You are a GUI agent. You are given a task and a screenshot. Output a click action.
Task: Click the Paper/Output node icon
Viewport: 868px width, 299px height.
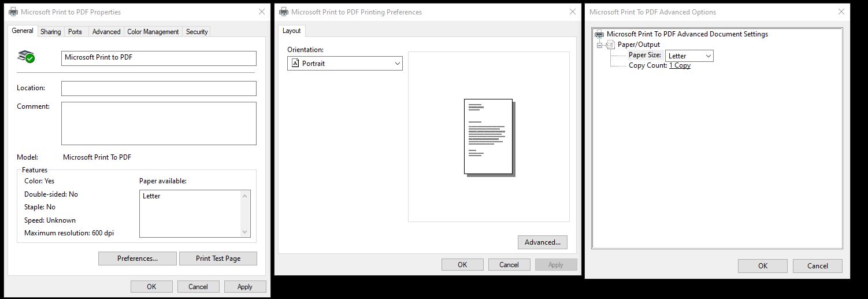click(x=610, y=45)
